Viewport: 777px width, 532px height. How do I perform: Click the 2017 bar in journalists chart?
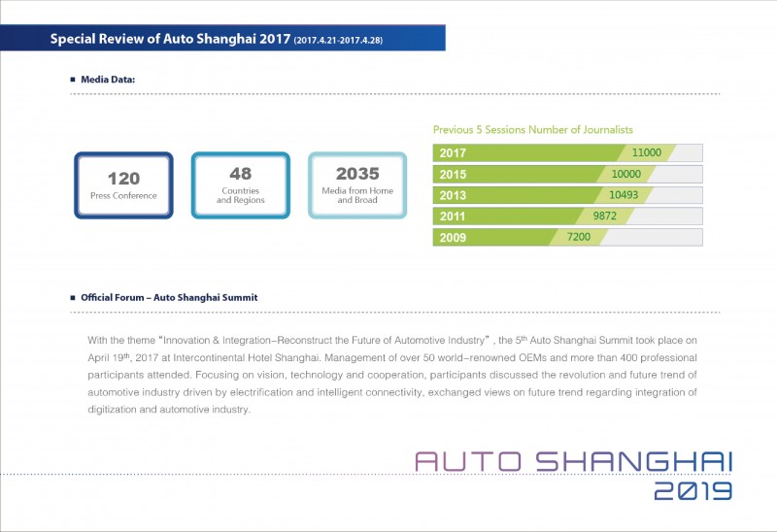tap(567, 152)
